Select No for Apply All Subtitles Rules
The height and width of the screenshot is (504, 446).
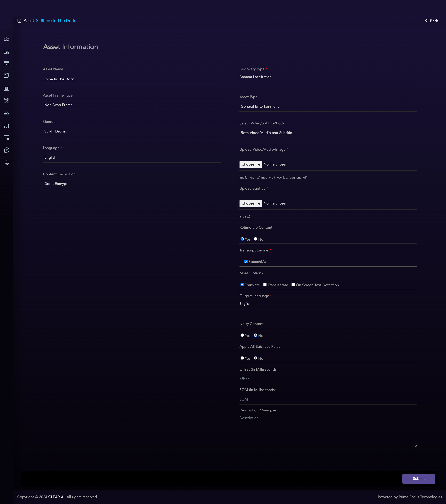click(256, 358)
